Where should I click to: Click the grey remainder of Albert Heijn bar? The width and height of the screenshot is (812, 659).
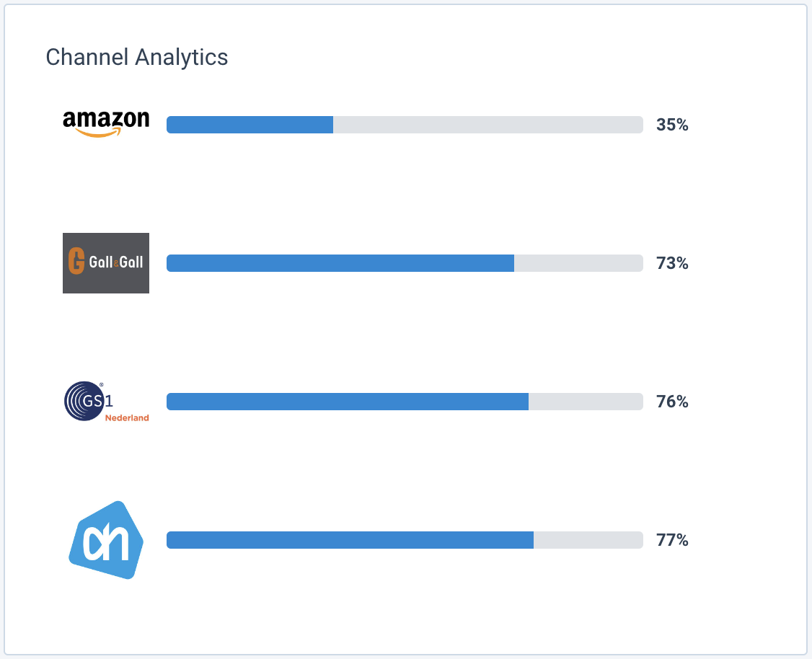click(588, 540)
